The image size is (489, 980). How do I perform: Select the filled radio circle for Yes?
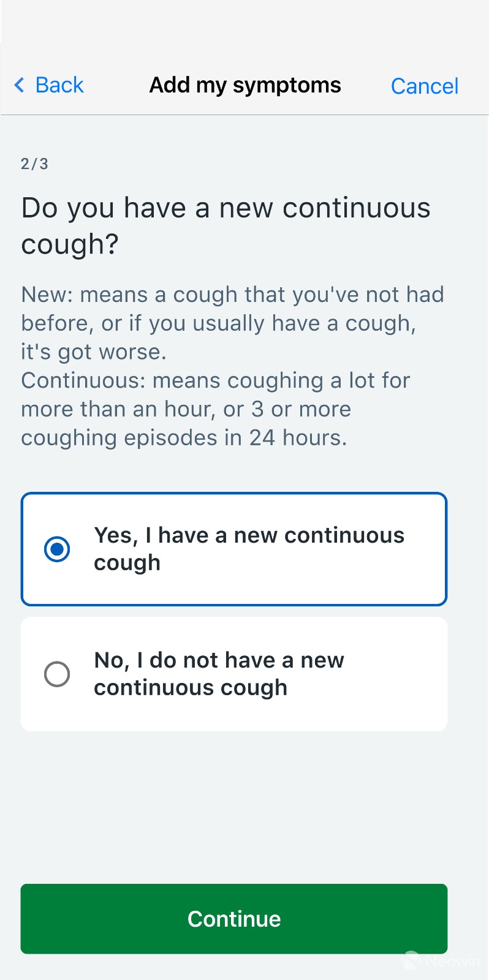pos(57,549)
